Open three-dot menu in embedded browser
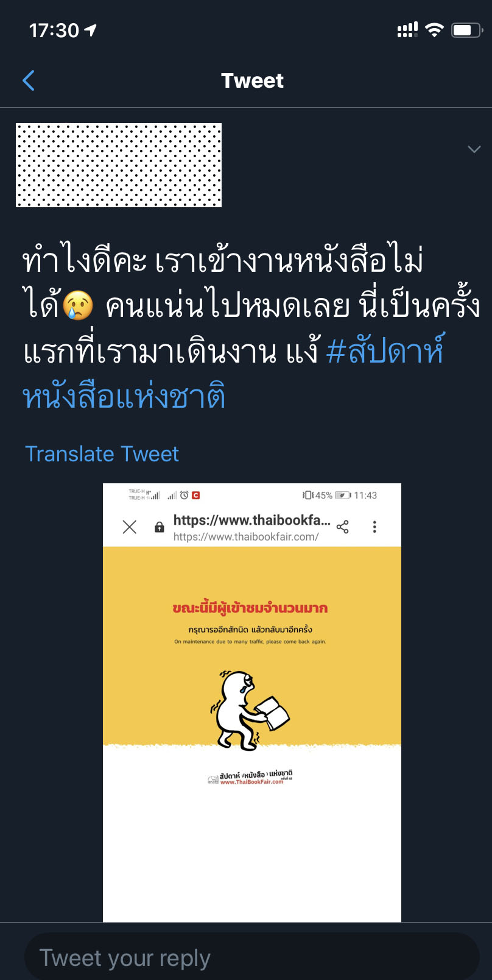The width and height of the screenshot is (492, 980). pyautogui.click(x=374, y=527)
